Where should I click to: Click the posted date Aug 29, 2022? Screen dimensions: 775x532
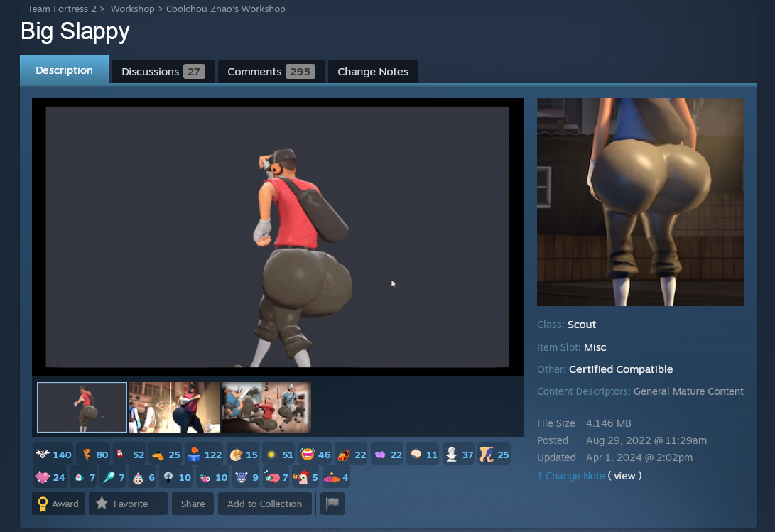[646, 440]
